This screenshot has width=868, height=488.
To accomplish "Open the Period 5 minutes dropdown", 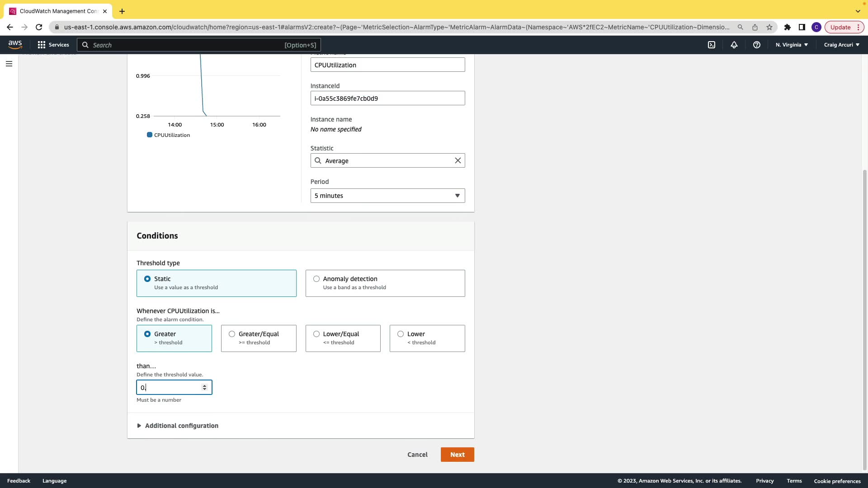I will pyautogui.click(x=387, y=196).
